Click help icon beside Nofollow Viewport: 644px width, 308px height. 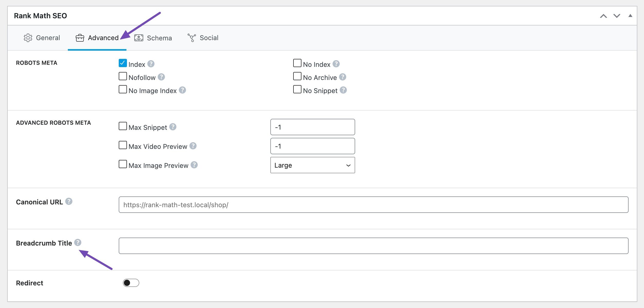click(x=161, y=77)
